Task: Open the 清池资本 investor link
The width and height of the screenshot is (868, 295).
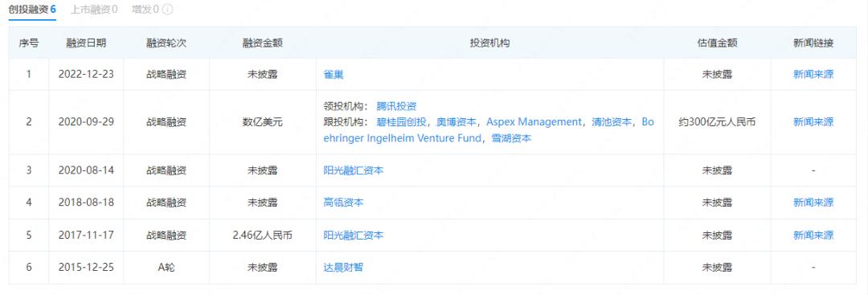Action: pos(612,122)
